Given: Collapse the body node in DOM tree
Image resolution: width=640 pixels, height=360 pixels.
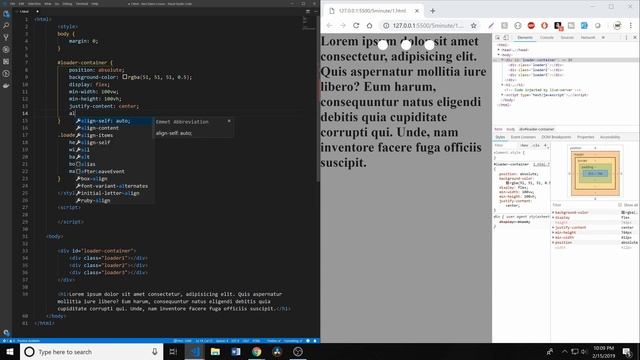Looking at the screenshot, I should (498, 55).
